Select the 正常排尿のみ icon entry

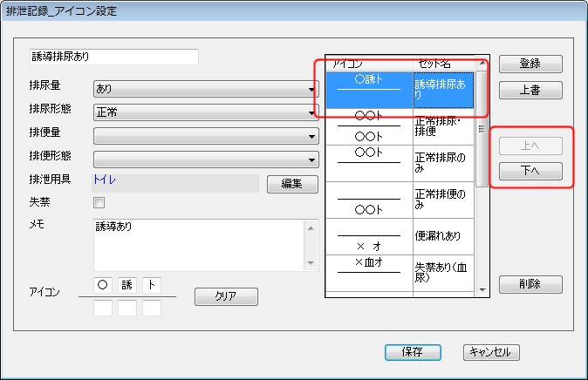coord(400,163)
